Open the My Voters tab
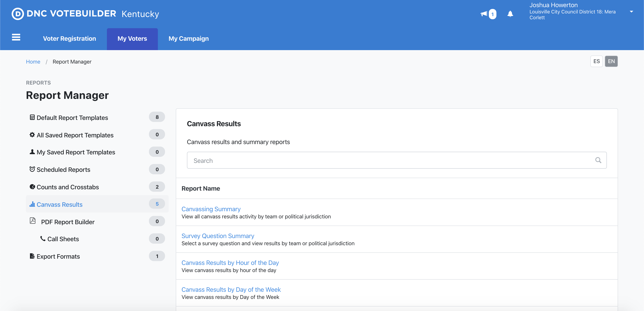Image resolution: width=644 pixels, height=311 pixels. pyautogui.click(x=132, y=38)
